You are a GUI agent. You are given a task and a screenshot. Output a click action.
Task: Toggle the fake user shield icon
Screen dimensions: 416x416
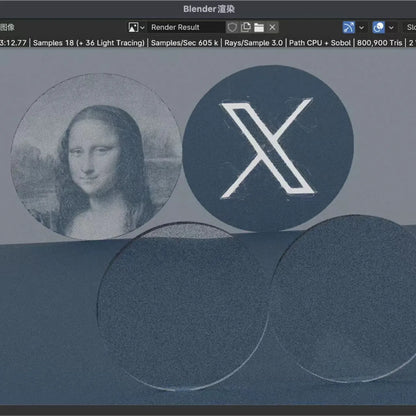[232, 27]
